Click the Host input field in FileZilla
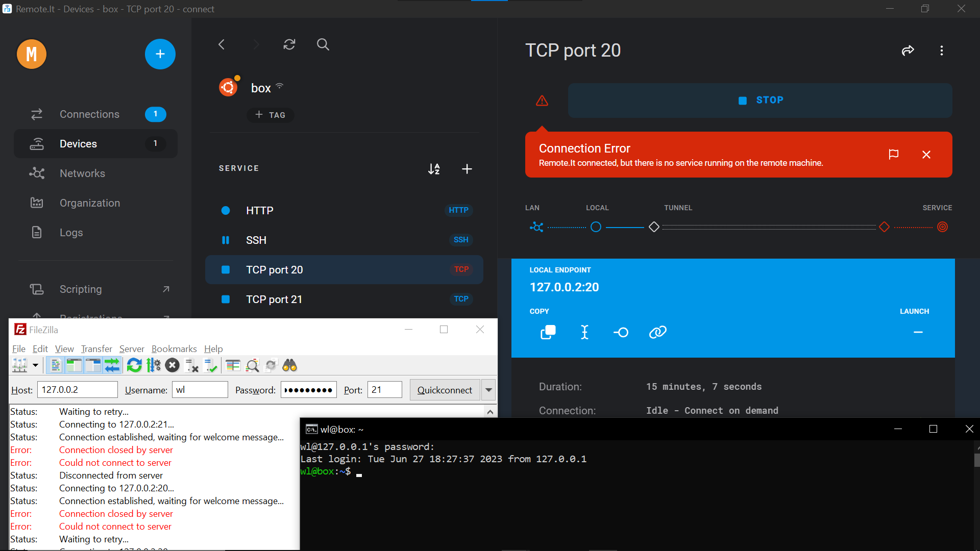This screenshot has height=551, width=980. (78, 390)
